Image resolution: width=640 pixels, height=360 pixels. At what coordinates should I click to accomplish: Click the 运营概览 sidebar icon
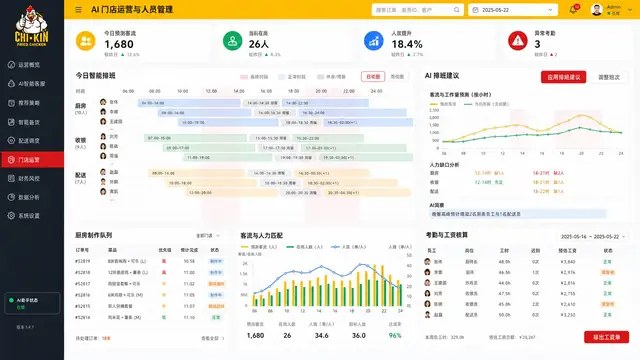[x=11, y=64]
